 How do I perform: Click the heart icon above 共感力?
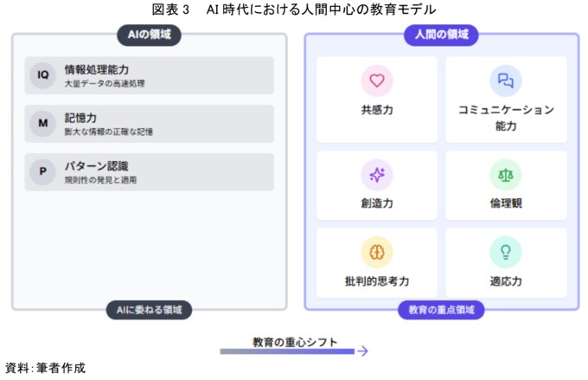[x=377, y=81]
